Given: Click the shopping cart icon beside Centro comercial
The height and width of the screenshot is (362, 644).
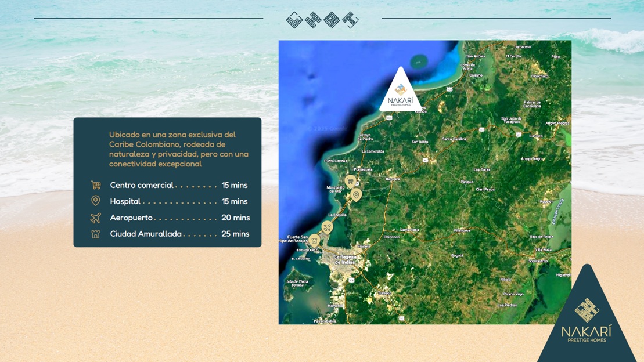Looking at the screenshot, I should 96,185.
